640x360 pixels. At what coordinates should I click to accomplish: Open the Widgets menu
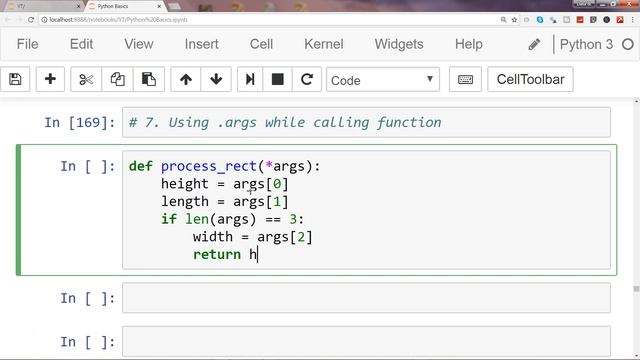(399, 44)
